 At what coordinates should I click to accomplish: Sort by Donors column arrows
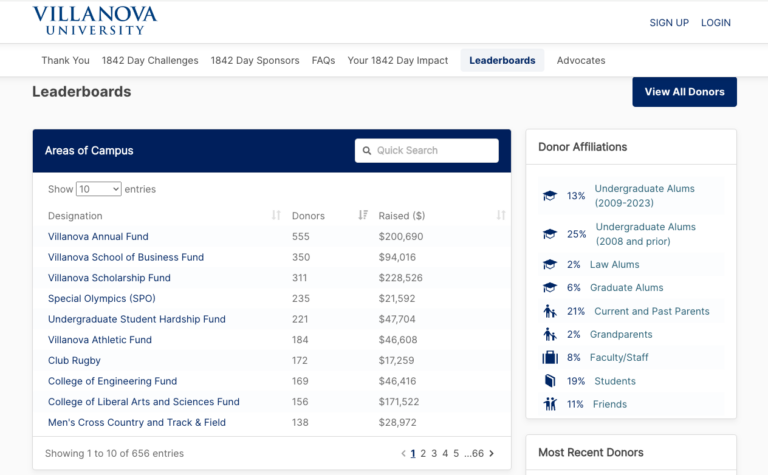tap(363, 215)
